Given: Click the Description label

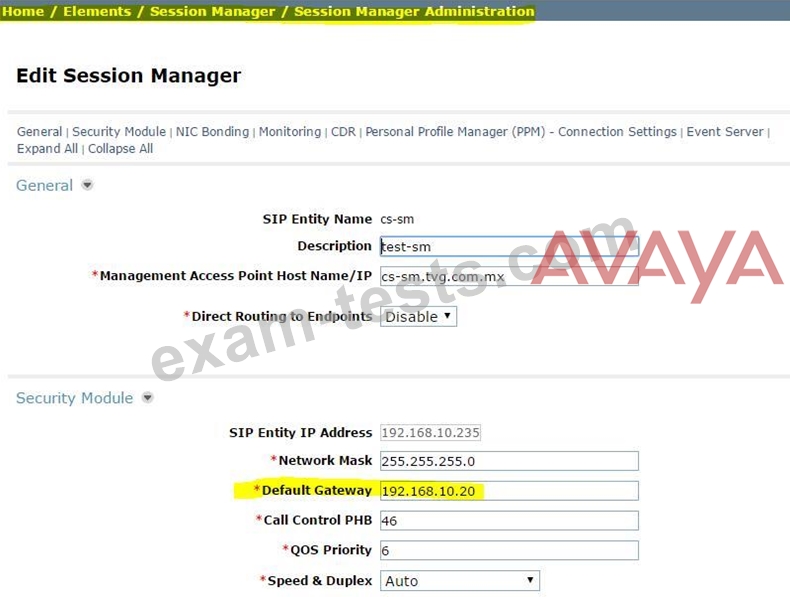Looking at the screenshot, I should (x=334, y=246).
